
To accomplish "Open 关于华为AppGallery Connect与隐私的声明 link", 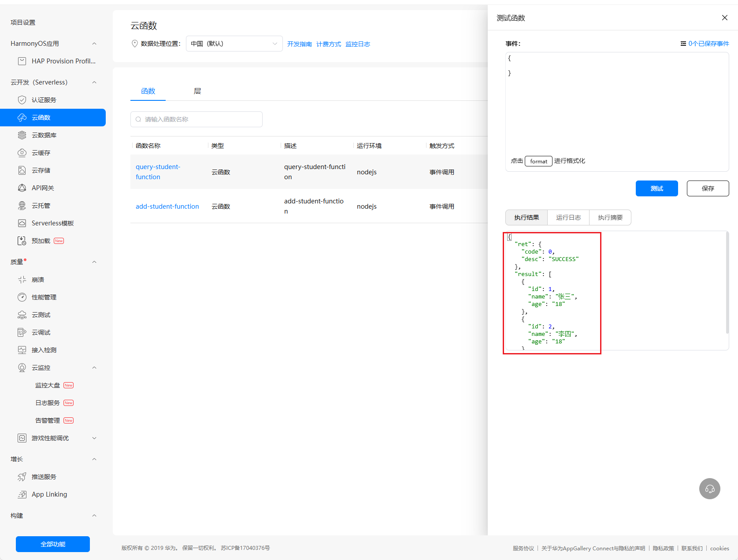I will click(593, 548).
